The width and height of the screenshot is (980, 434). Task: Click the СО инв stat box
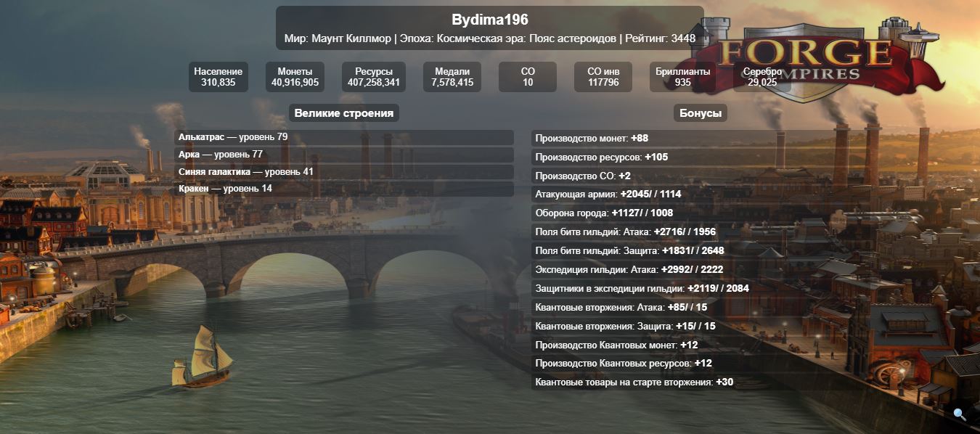[x=603, y=77]
